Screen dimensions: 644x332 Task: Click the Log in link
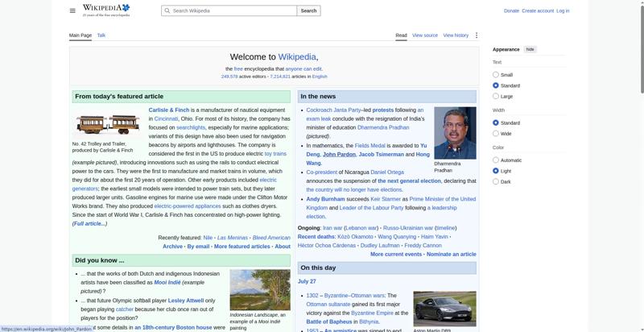click(563, 10)
